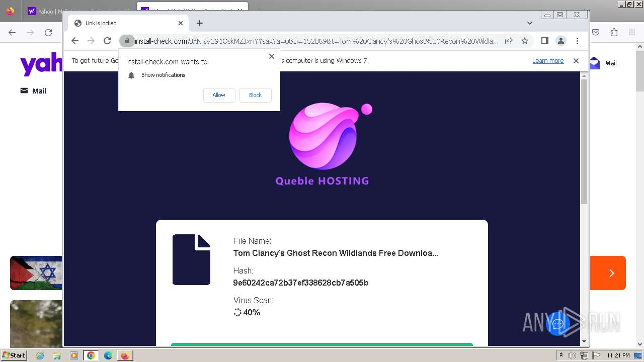The height and width of the screenshot is (362, 644).
Task: Click Chrome forward arrow button
Action: [91, 41]
